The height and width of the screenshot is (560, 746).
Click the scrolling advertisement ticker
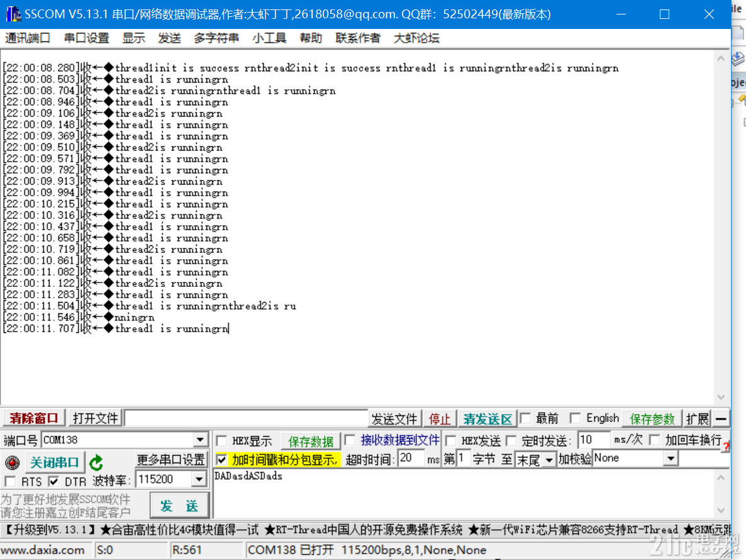(x=365, y=529)
